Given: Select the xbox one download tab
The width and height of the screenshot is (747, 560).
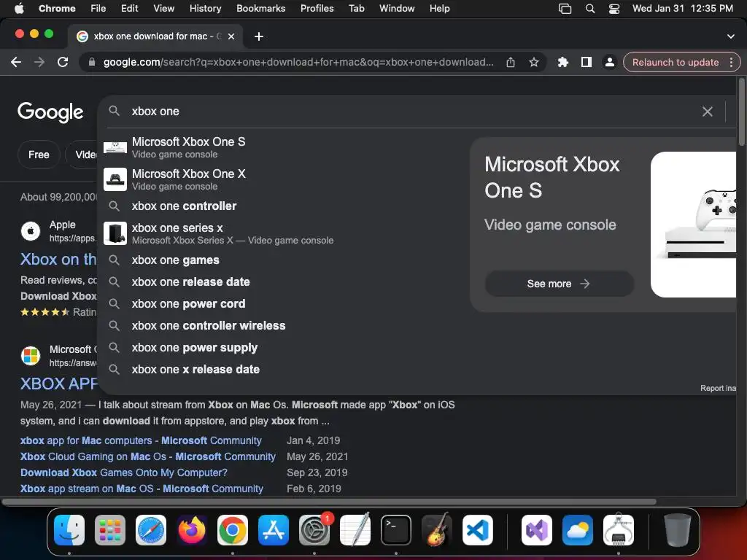Looking at the screenshot, I should tap(155, 36).
